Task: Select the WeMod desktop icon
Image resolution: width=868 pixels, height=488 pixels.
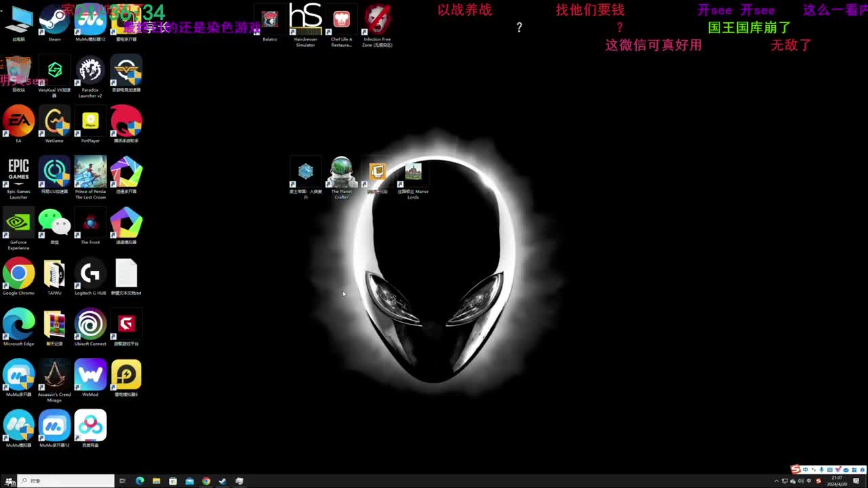Action: pyautogui.click(x=90, y=378)
